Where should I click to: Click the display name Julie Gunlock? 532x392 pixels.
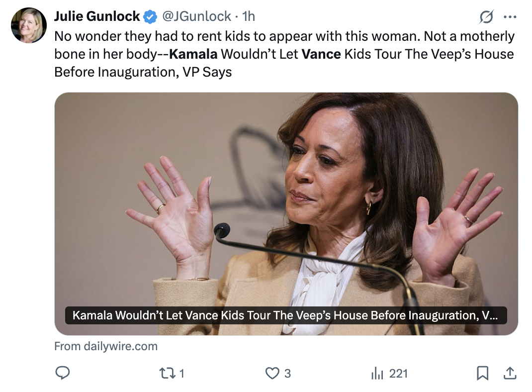click(97, 16)
